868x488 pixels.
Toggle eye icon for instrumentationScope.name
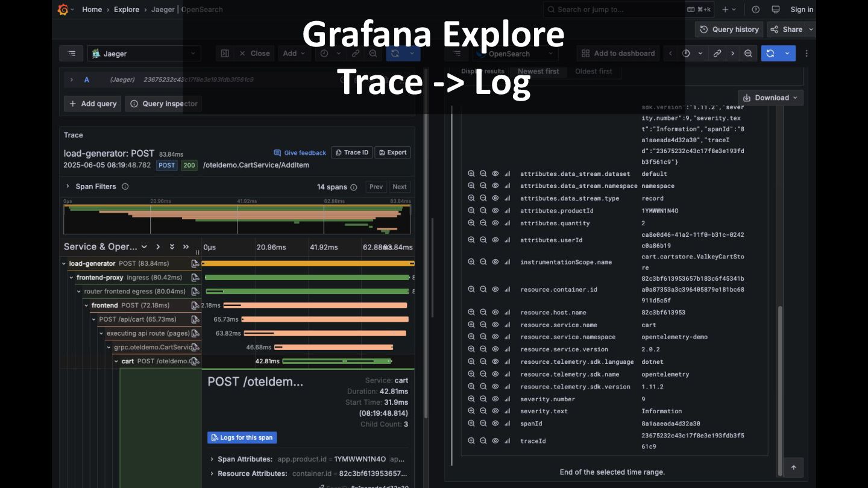click(x=495, y=262)
